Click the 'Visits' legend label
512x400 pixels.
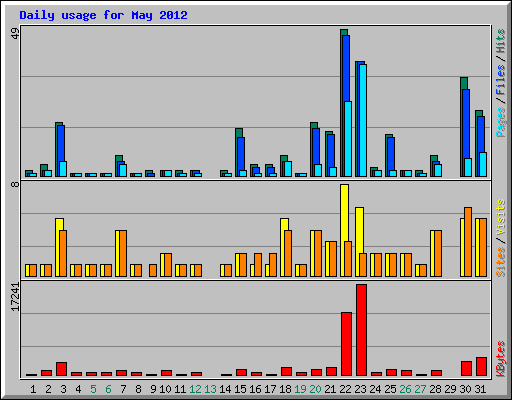[x=501, y=217]
